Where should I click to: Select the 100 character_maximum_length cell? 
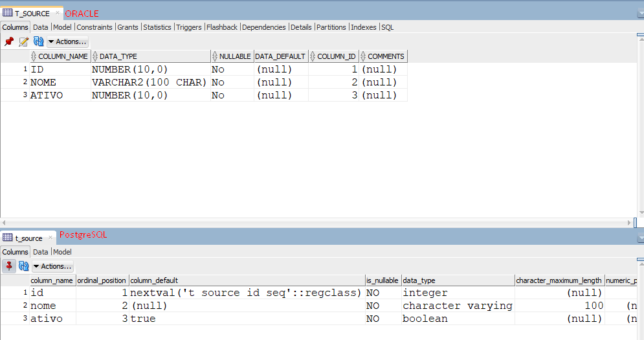pyautogui.click(x=559, y=306)
